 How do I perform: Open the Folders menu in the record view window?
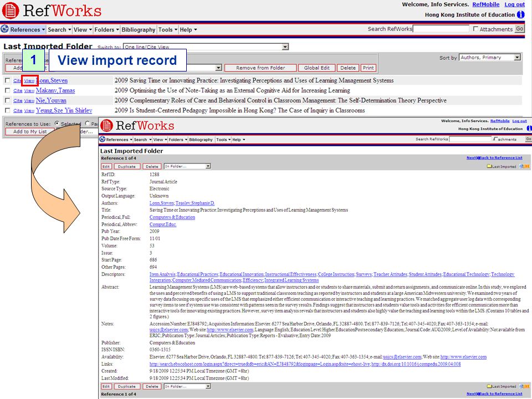point(178,140)
